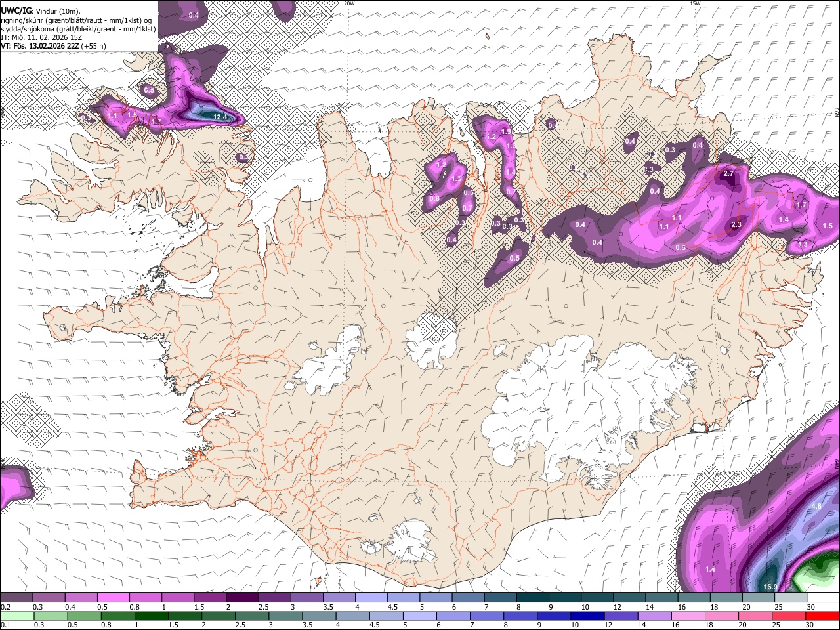Click the '4.8' value in the southeast
The image size is (840, 630).
click(816, 507)
